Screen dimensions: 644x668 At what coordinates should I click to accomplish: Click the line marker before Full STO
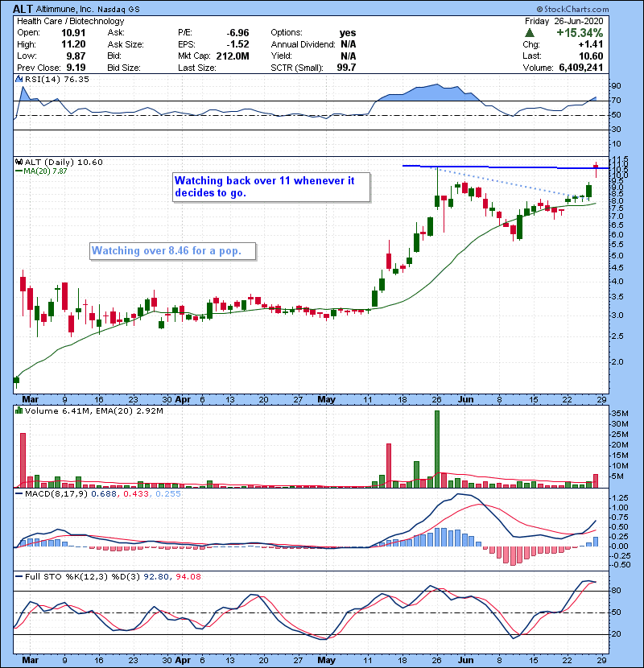[19, 576]
